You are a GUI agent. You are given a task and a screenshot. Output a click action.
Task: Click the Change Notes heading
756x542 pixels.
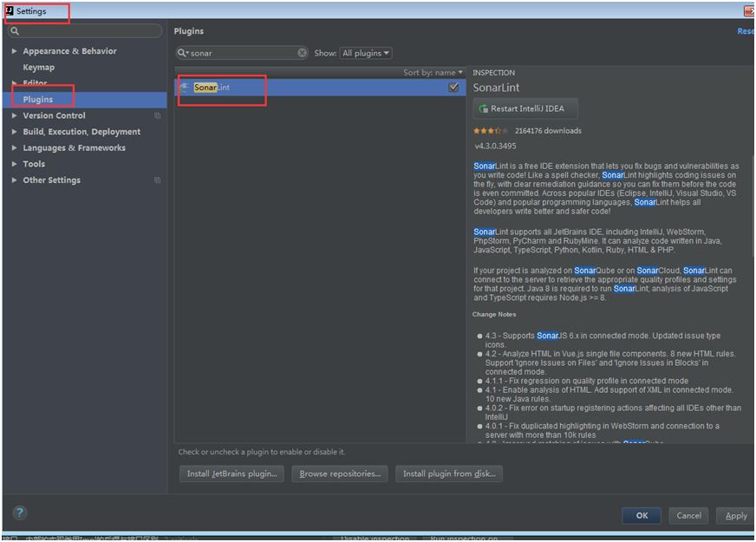coord(493,314)
